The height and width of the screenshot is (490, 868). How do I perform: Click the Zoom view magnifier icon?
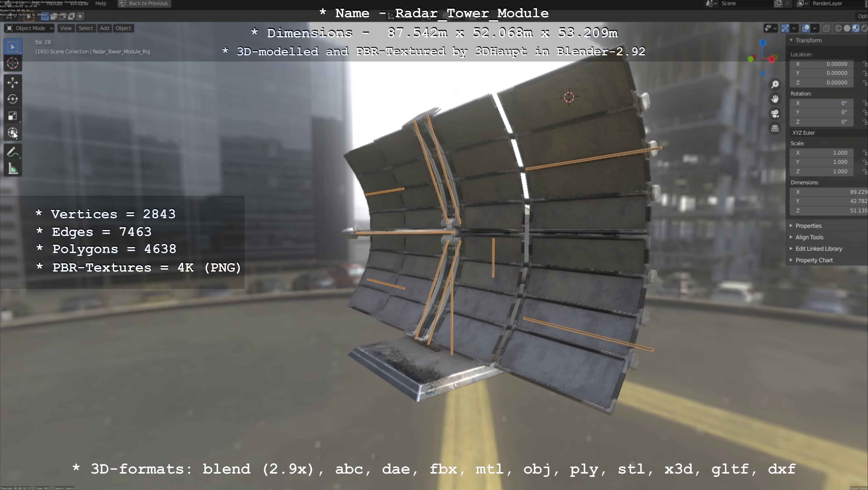pyautogui.click(x=775, y=84)
